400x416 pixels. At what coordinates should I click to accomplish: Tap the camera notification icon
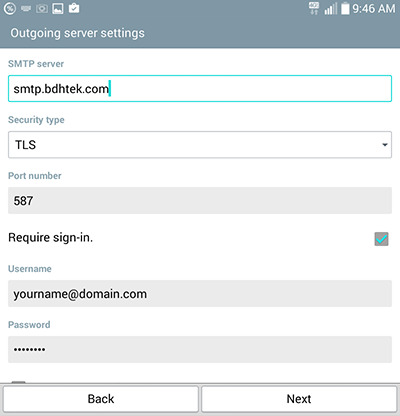42,9
